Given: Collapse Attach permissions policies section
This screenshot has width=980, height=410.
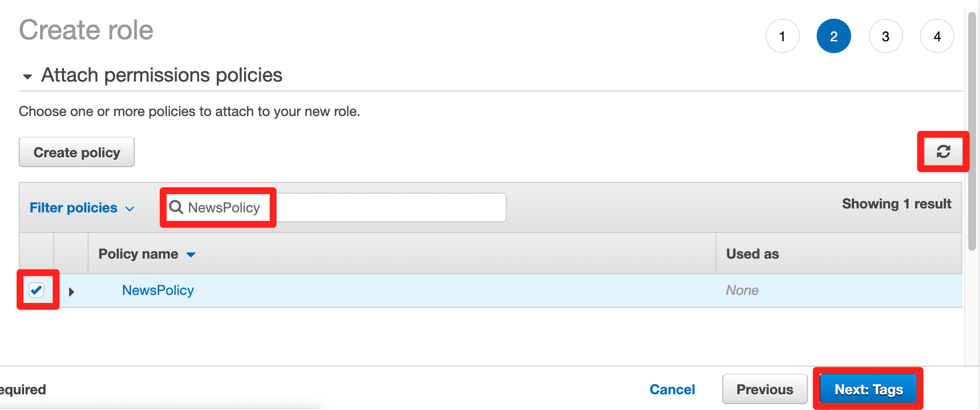Looking at the screenshot, I should [x=28, y=76].
